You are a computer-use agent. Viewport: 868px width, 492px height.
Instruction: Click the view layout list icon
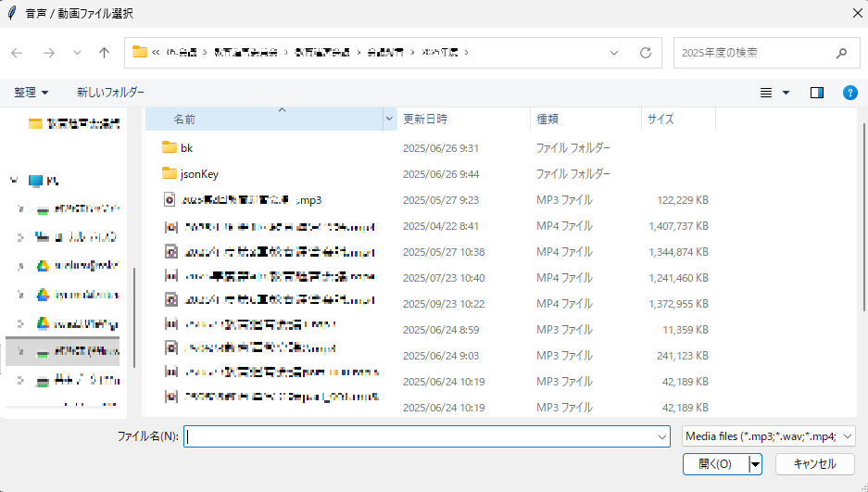click(765, 93)
